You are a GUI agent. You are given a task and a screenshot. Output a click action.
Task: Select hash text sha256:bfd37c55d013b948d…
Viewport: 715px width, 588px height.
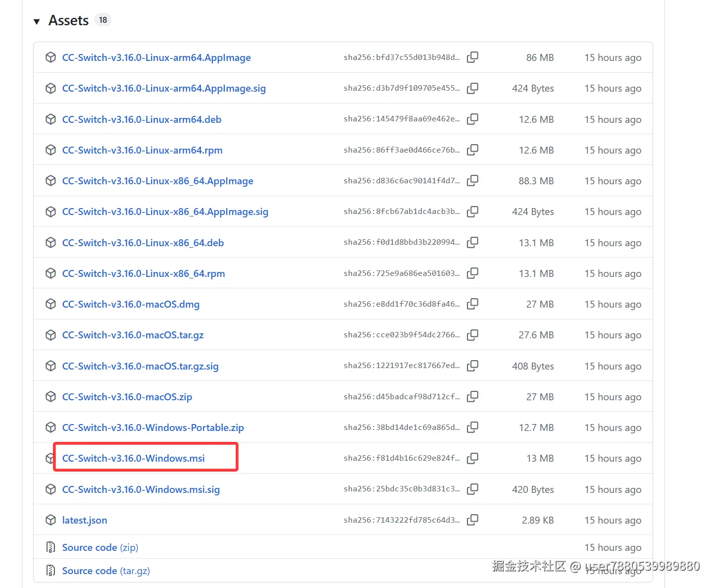[x=402, y=57]
